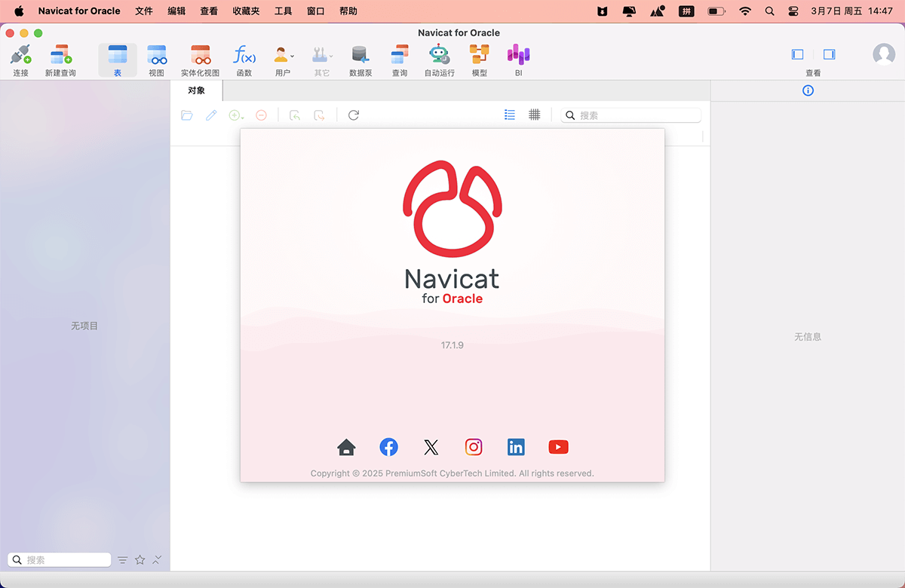Click the battery status icon

coord(716,11)
